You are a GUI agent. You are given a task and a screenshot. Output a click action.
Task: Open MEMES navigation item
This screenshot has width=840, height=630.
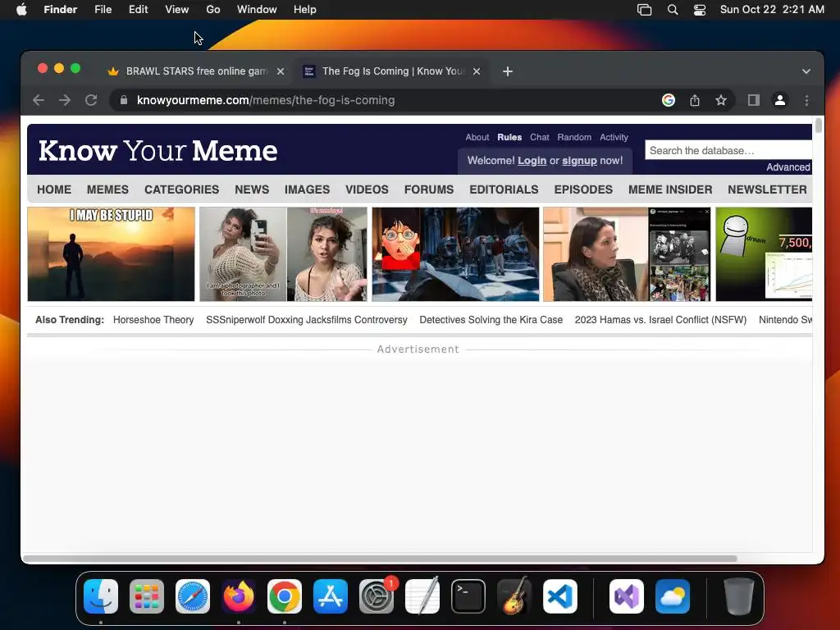tap(107, 189)
